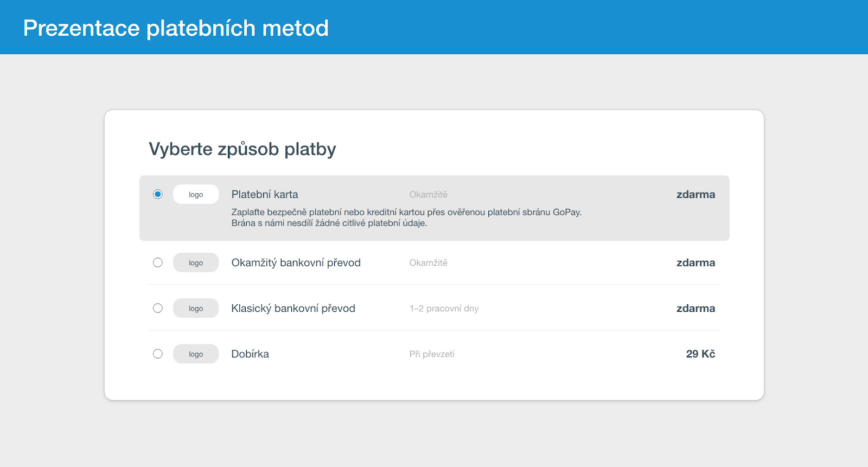Click logo badge beside Klasický bankovní převod
This screenshot has height=467, width=868.
196,308
